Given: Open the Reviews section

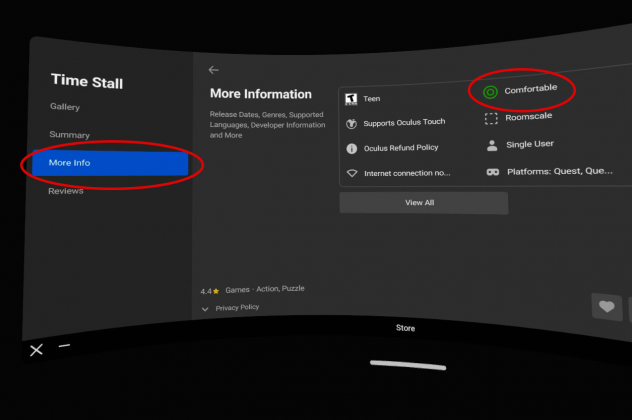Looking at the screenshot, I should pyautogui.click(x=66, y=191).
